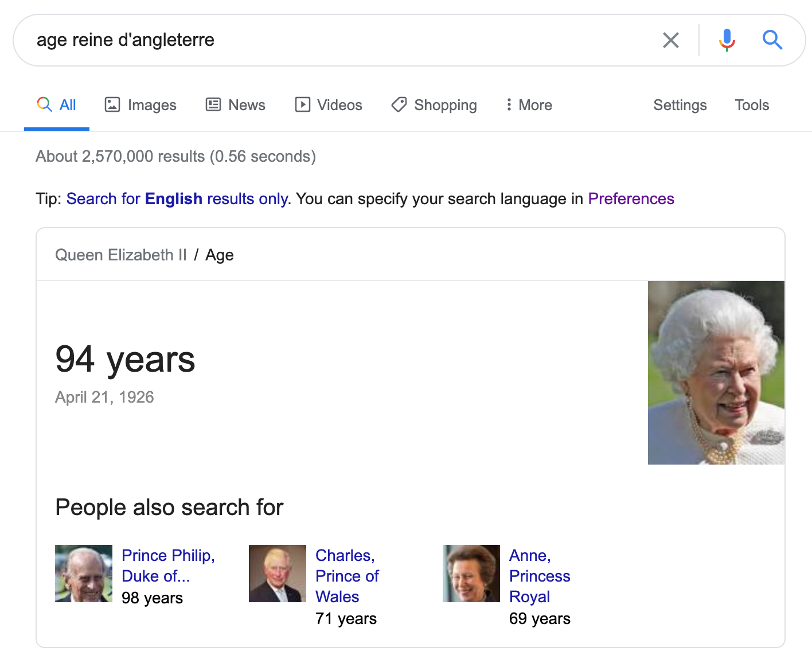Go to the Shopping tab
The width and height of the screenshot is (812, 655).
(434, 105)
